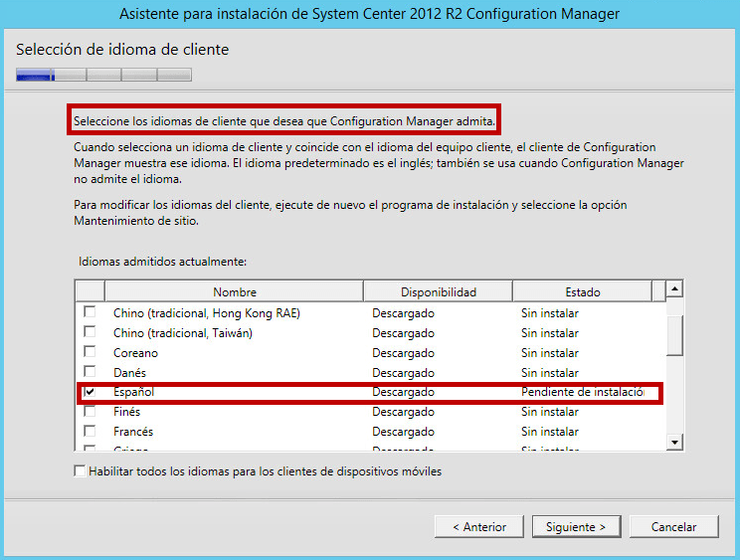
Task: Enable all languages for mobile device clients
Action: pos(81,471)
